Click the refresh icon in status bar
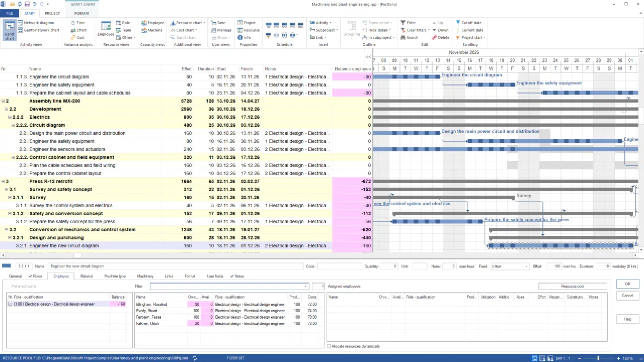The image size is (644, 362). 195,358
